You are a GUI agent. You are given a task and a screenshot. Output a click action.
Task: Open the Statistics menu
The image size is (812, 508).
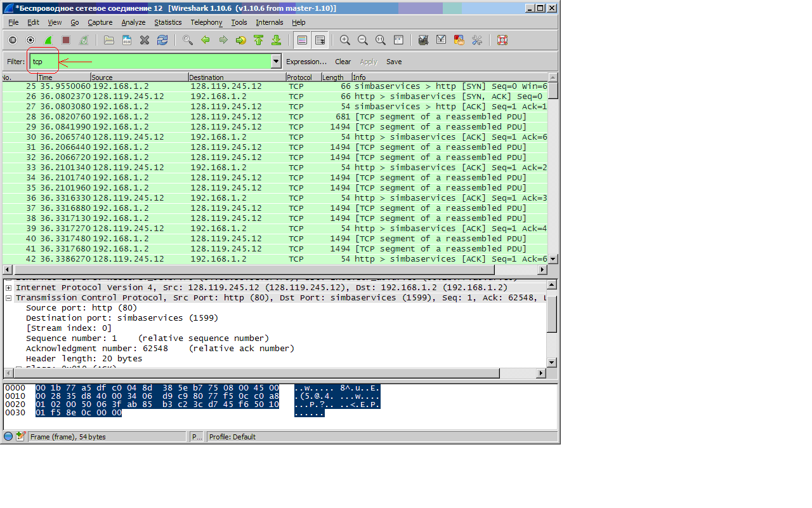tap(168, 22)
